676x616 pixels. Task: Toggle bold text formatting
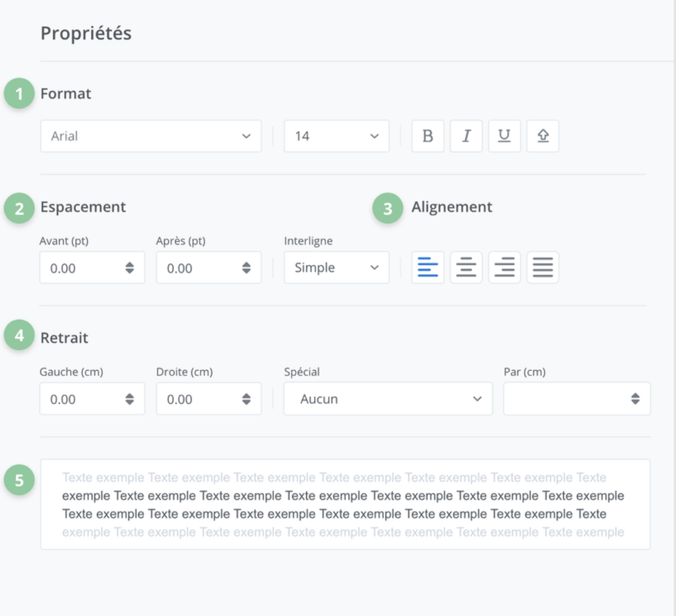(427, 136)
